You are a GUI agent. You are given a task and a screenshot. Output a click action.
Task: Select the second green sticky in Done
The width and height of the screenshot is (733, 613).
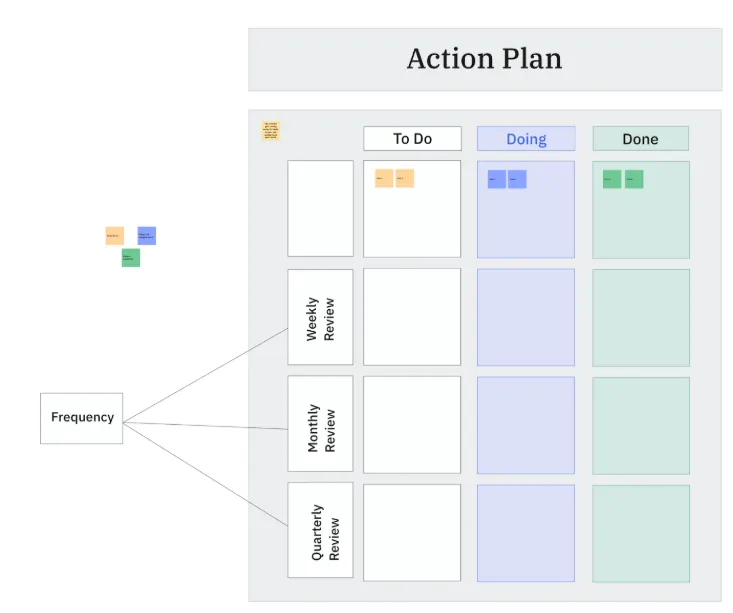[634, 179]
